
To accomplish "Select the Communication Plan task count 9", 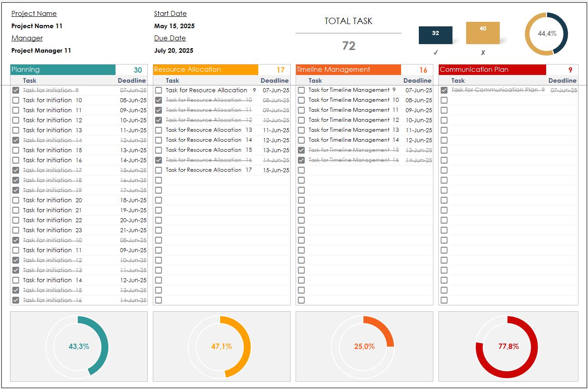I will [570, 70].
